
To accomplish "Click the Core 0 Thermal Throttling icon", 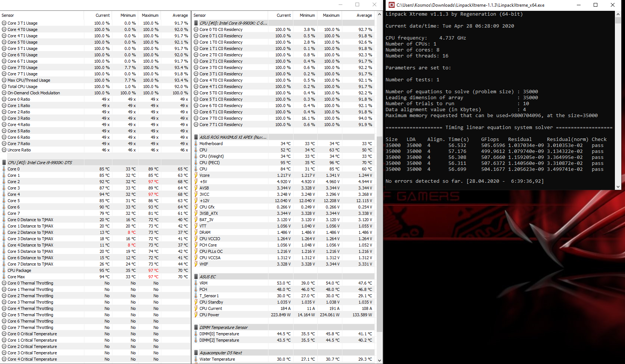I will pyautogui.click(x=4, y=283).
